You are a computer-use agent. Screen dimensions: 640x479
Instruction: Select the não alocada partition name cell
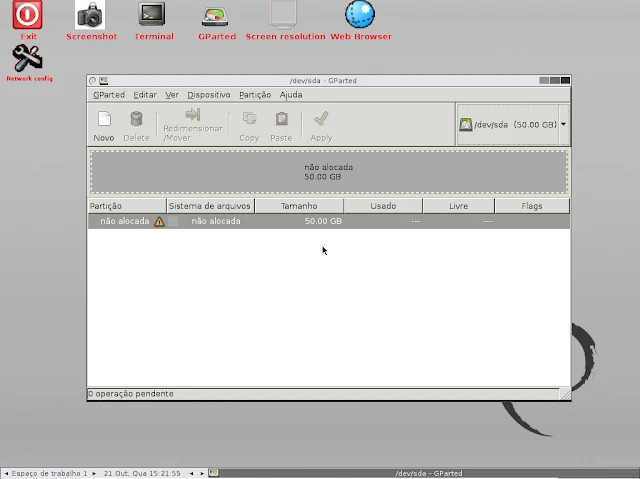[124, 221]
